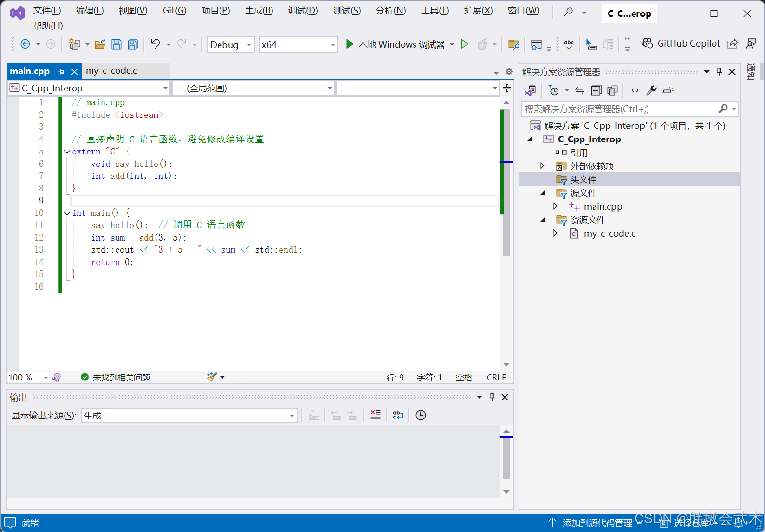The image size is (765, 532).
Task: Pin the main.cpp tab
Action: coord(61,72)
